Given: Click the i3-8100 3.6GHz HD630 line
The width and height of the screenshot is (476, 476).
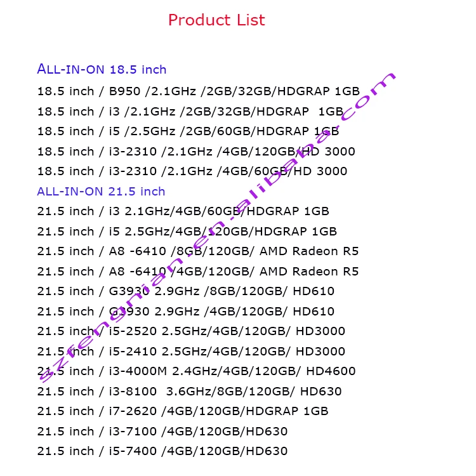Looking at the screenshot, I should (x=189, y=392).
